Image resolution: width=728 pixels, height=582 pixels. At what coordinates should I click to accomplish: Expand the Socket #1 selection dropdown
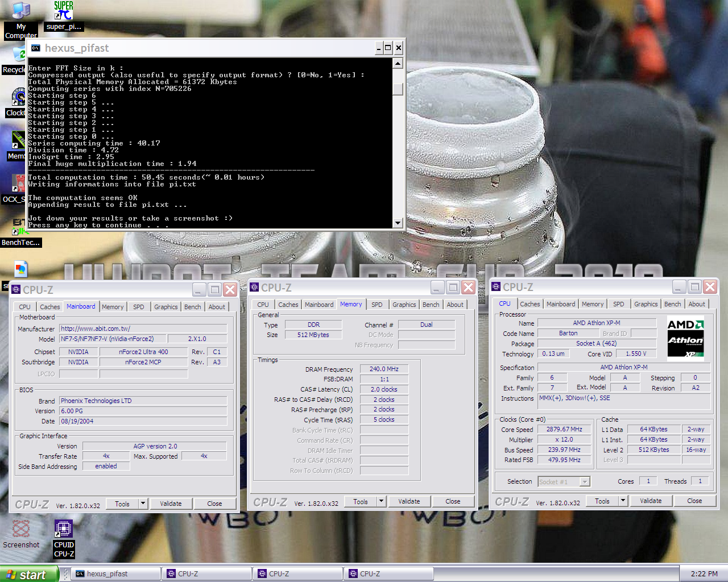pyautogui.click(x=584, y=481)
